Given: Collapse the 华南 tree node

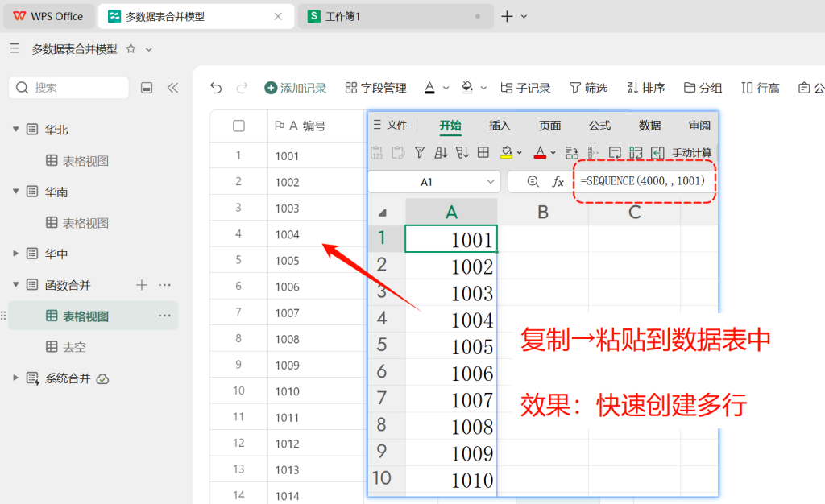Looking at the screenshot, I should point(16,192).
